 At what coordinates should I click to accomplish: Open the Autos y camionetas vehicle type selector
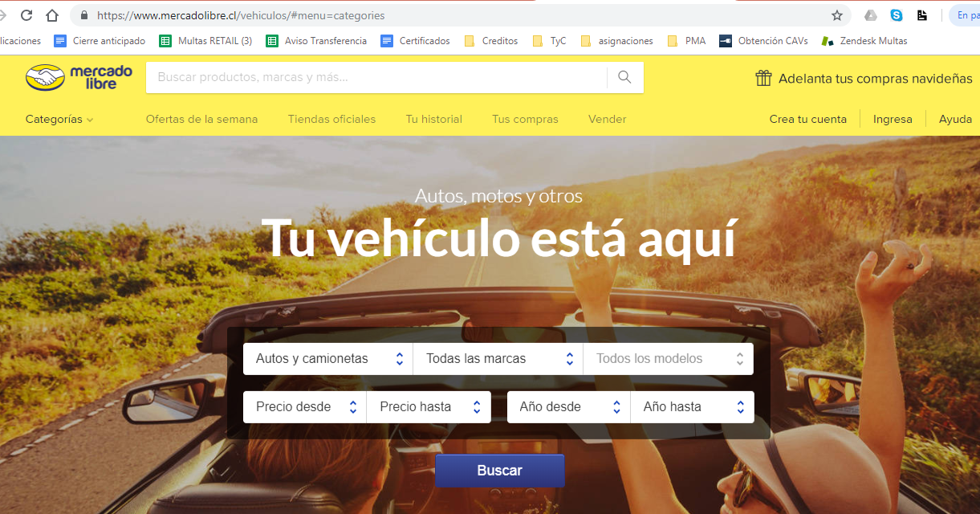click(x=327, y=358)
